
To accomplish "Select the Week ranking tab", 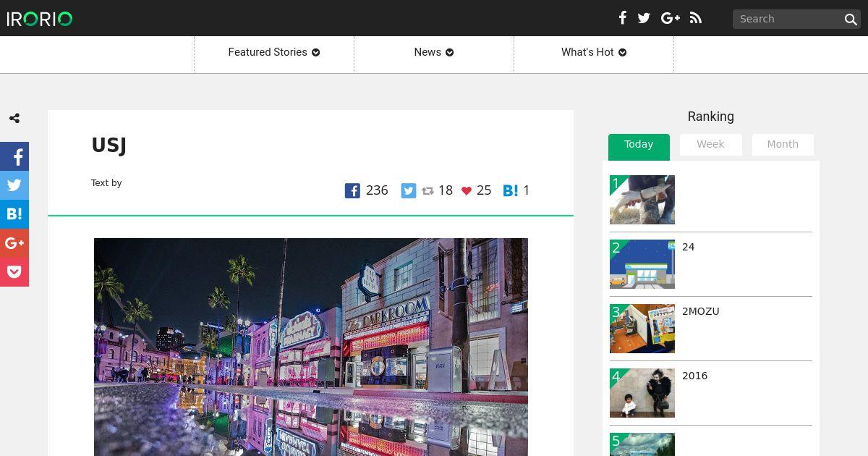I will [x=710, y=145].
